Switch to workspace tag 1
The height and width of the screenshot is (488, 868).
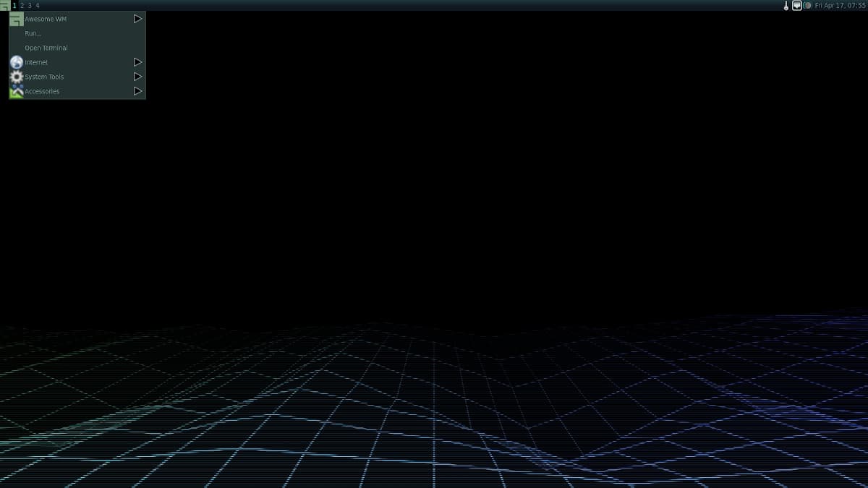[x=14, y=5]
